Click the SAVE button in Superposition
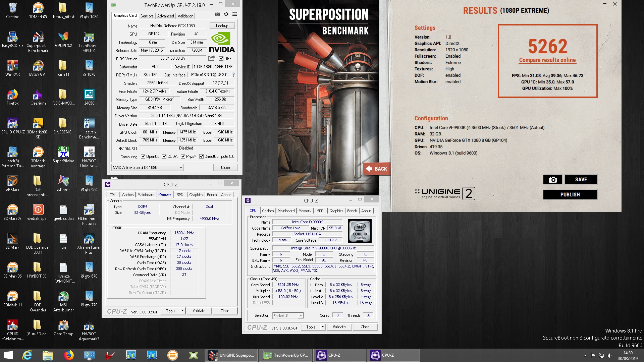This screenshot has height=362, width=644. click(581, 180)
